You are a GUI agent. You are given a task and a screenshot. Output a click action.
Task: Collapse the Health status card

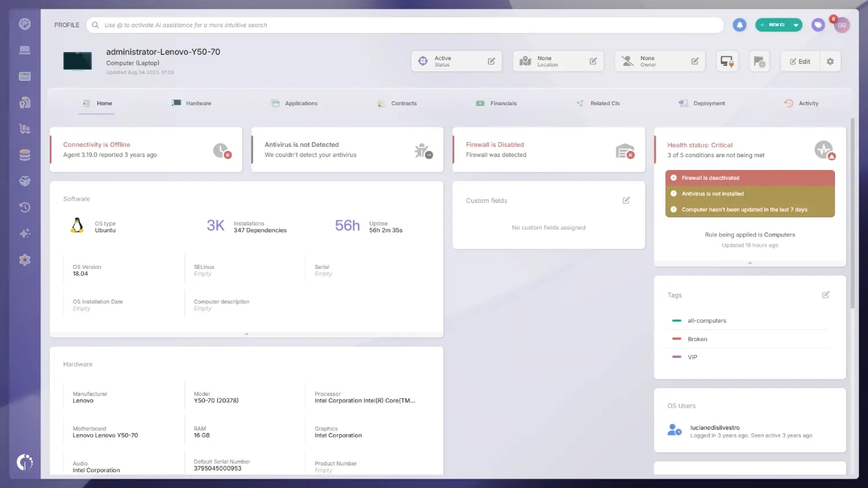[750, 263]
